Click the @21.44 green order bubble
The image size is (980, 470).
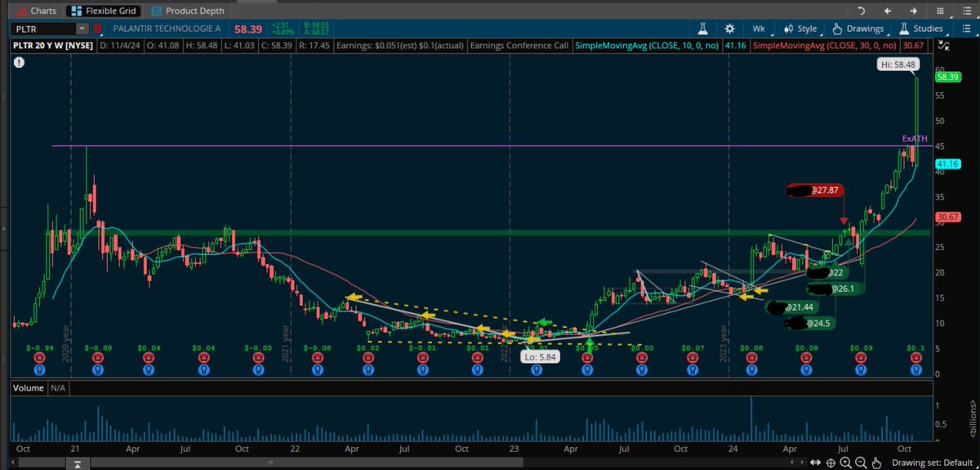pos(791,307)
